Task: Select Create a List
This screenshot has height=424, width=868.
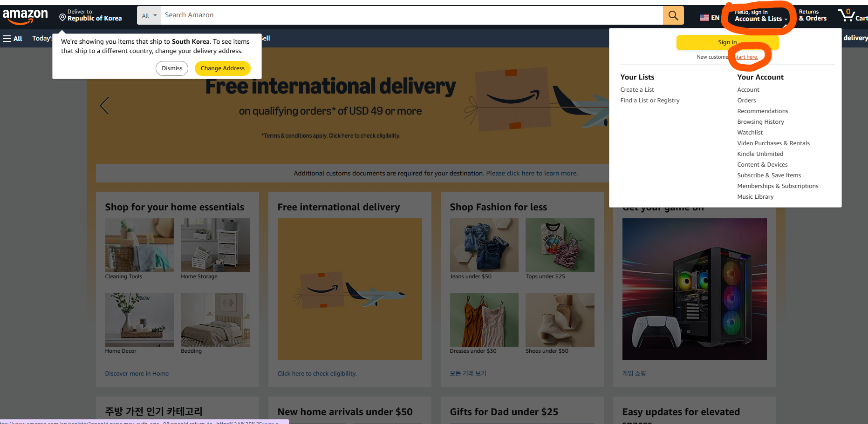Action: [637, 90]
